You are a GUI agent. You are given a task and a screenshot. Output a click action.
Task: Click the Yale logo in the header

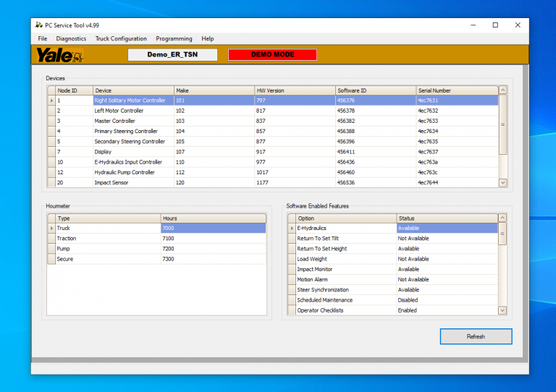click(58, 55)
